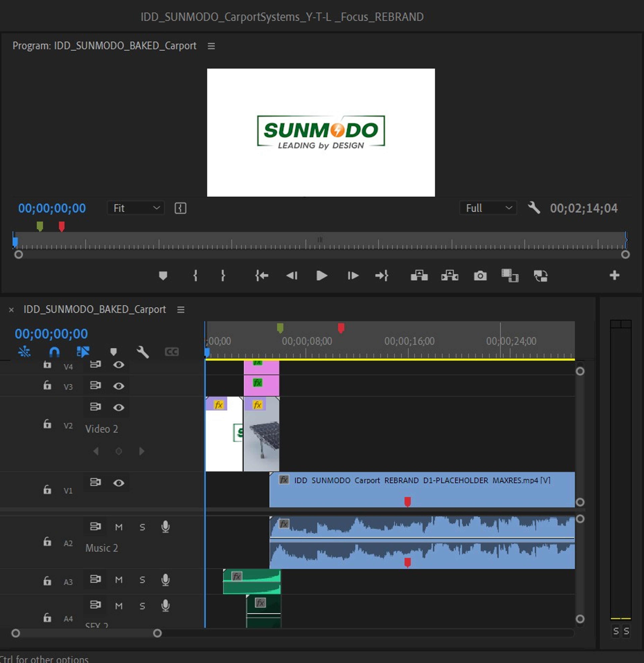Click the red marker in Program monitor ruler

pyautogui.click(x=61, y=226)
